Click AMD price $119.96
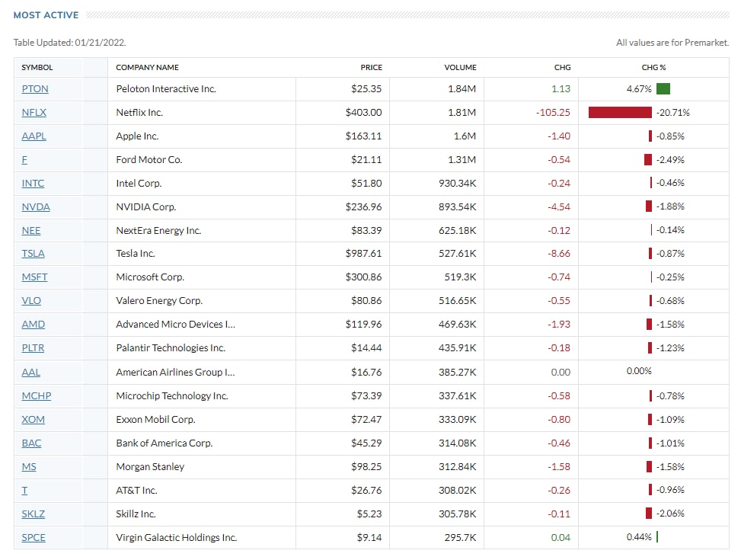 point(363,325)
